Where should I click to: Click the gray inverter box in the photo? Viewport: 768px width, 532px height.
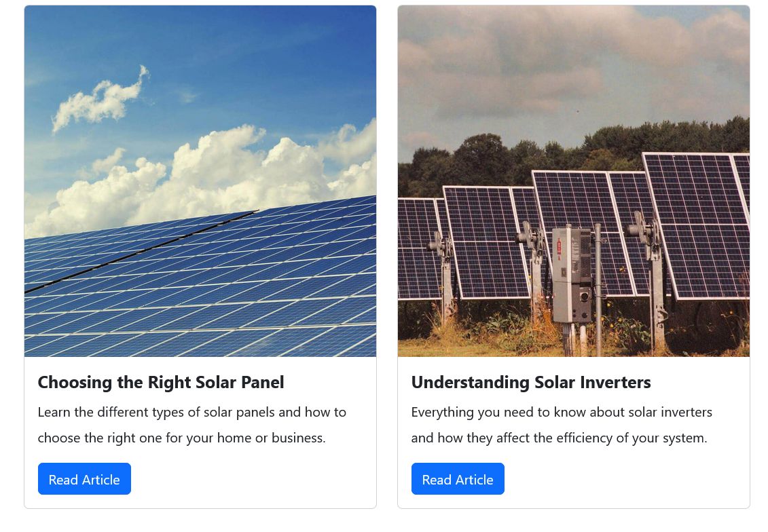coord(571,274)
